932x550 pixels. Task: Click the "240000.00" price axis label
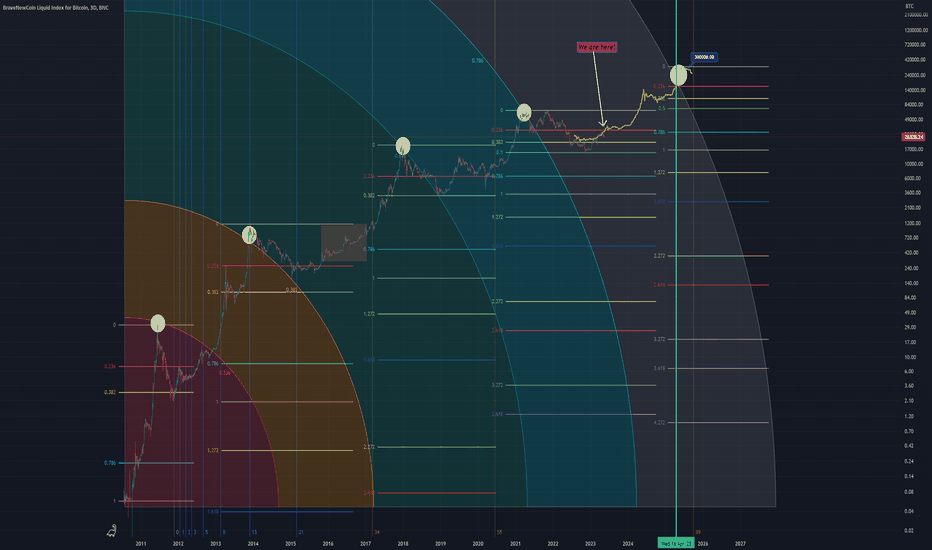pos(916,75)
